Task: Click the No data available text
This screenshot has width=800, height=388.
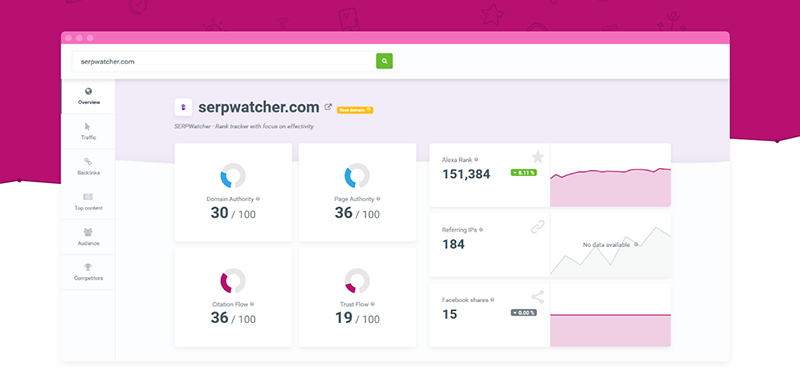Action: click(x=606, y=245)
